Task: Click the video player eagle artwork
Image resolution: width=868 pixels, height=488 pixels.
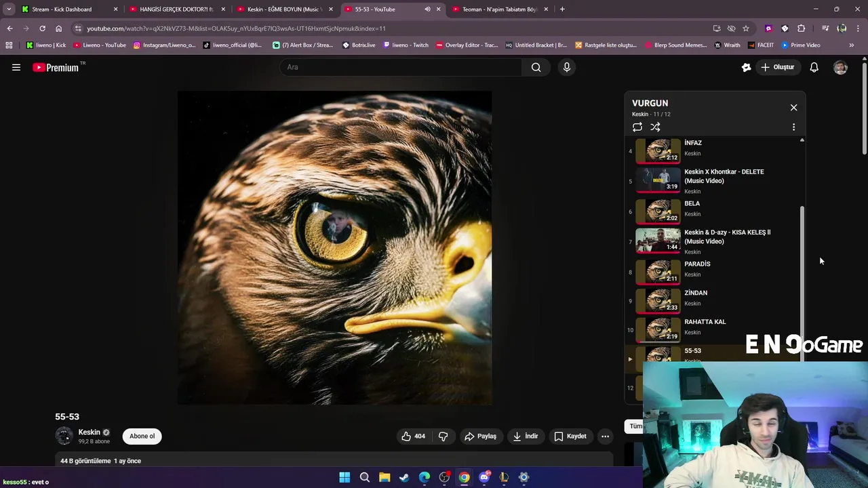Action: [x=334, y=248]
